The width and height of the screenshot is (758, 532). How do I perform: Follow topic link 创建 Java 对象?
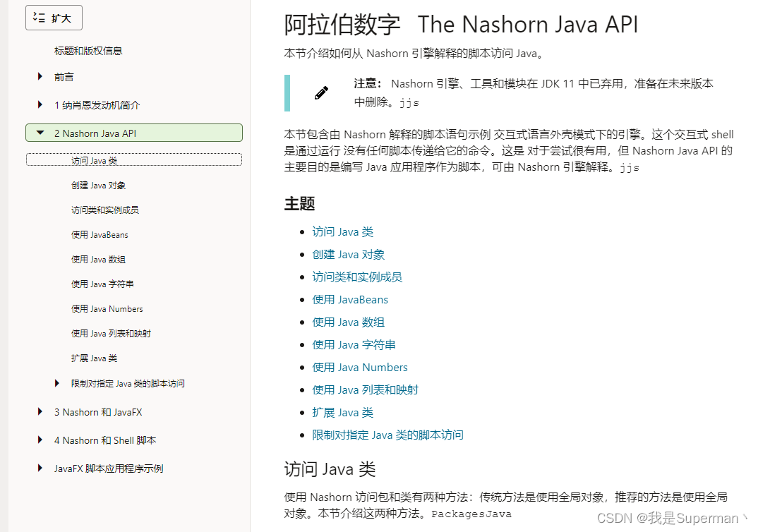click(x=348, y=255)
